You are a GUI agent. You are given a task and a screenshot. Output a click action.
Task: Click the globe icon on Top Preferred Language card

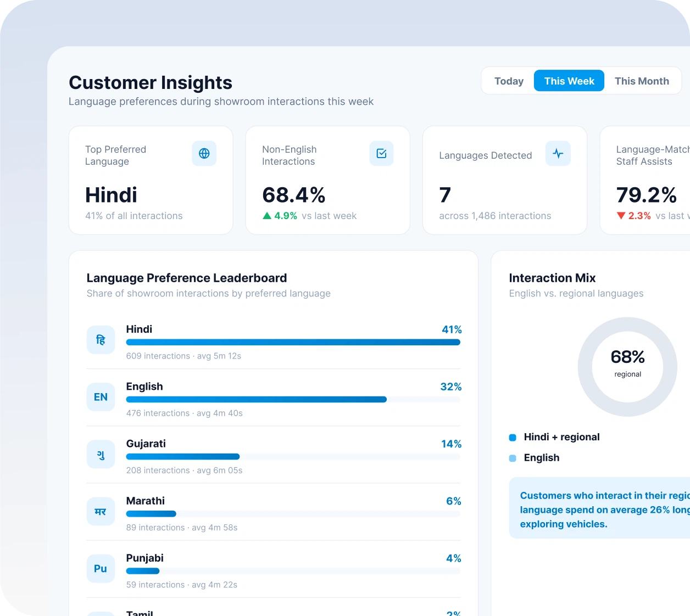(x=204, y=154)
